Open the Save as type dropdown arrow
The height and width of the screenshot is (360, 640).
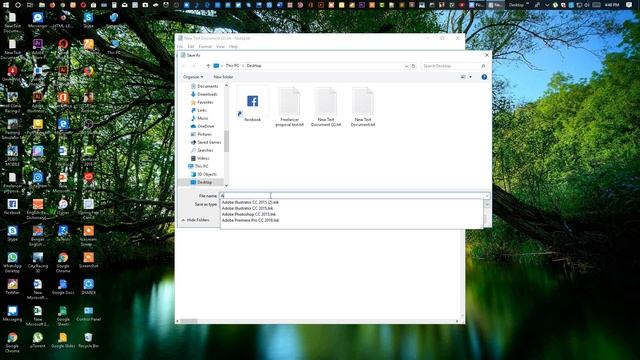pyautogui.click(x=487, y=204)
